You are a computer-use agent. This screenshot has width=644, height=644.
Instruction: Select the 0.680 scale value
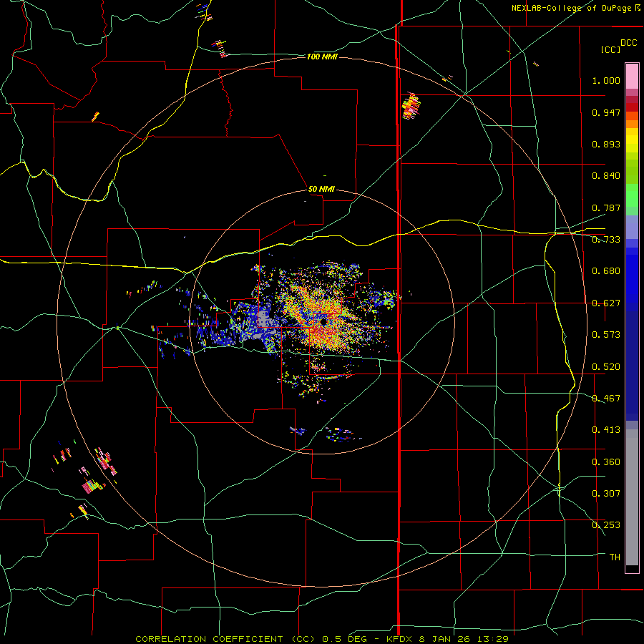pos(606,271)
